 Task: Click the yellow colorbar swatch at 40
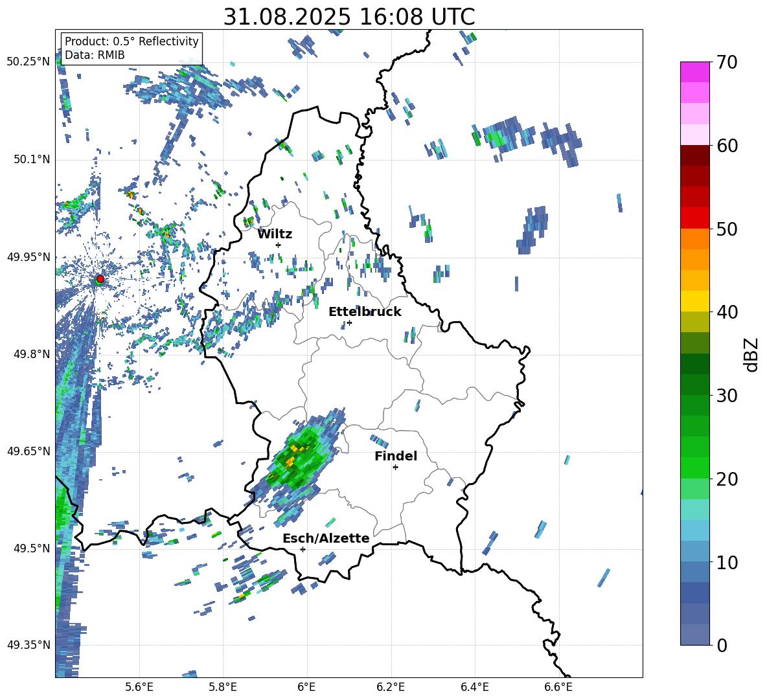click(694, 301)
